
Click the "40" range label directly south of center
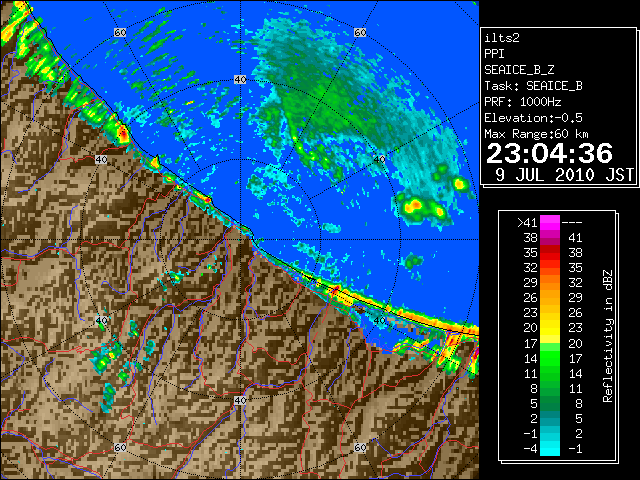click(240, 400)
